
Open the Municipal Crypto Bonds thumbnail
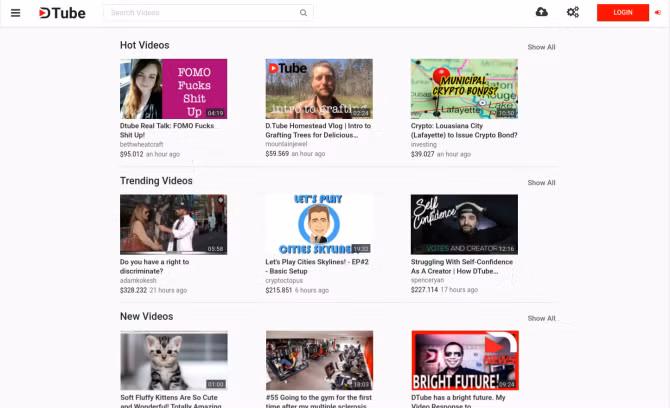point(464,89)
